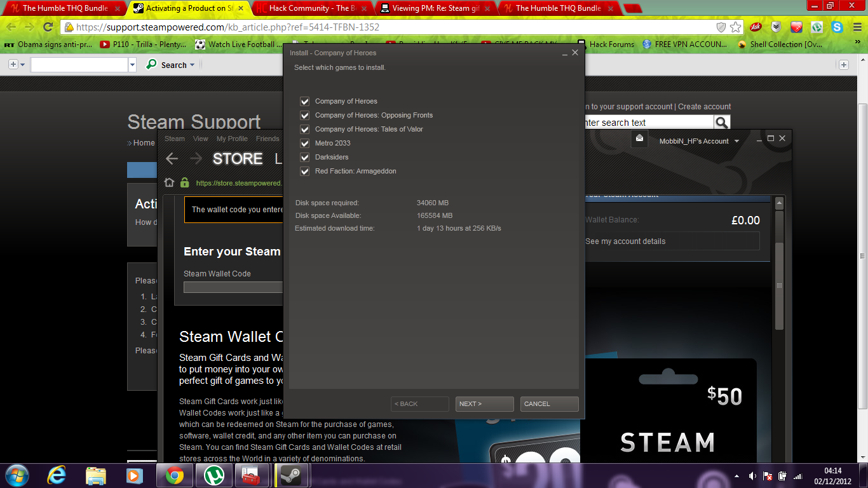This screenshot has width=868, height=488.
Task: Open My Profile menu in Steam client
Action: (x=232, y=139)
